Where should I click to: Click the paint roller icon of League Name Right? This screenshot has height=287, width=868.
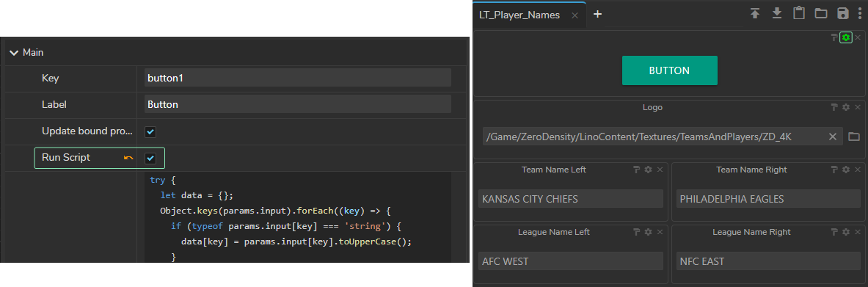click(834, 232)
